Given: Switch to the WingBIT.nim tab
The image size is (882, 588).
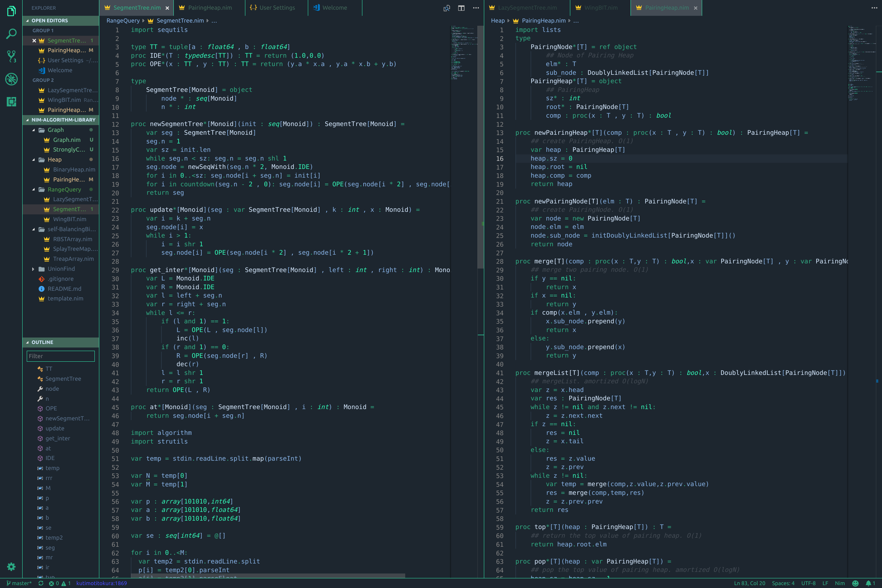Looking at the screenshot, I should (600, 8).
